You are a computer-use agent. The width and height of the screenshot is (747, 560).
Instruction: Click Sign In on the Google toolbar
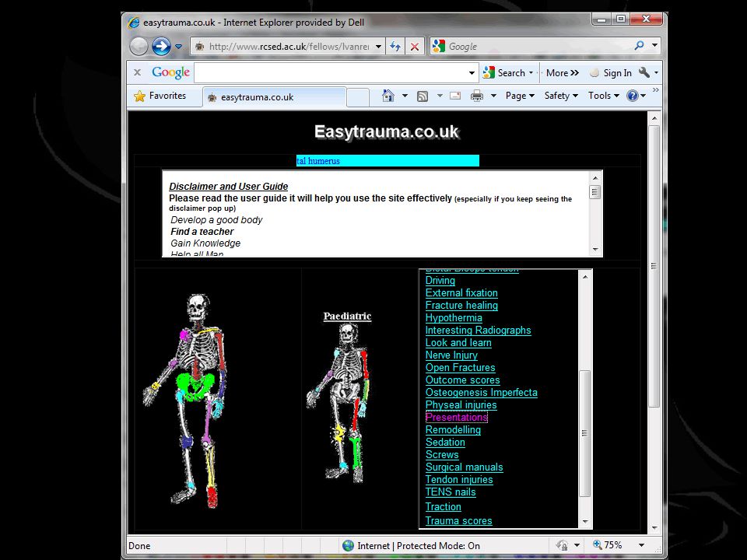611,73
